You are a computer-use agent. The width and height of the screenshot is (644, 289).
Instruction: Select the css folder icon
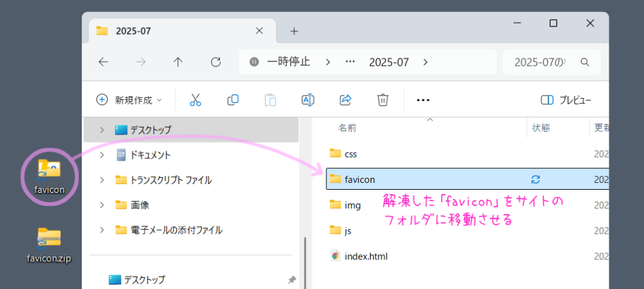tap(336, 153)
